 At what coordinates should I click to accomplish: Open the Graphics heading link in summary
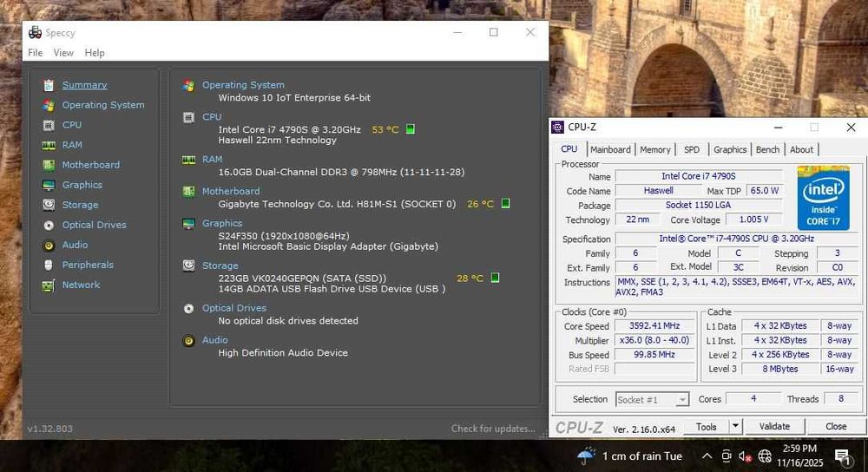click(x=222, y=223)
